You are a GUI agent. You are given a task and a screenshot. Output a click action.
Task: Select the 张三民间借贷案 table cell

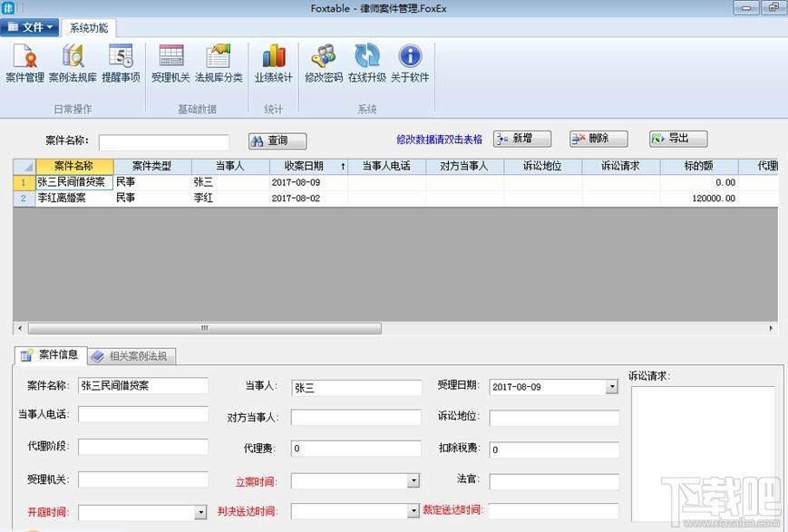(x=74, y=182)
